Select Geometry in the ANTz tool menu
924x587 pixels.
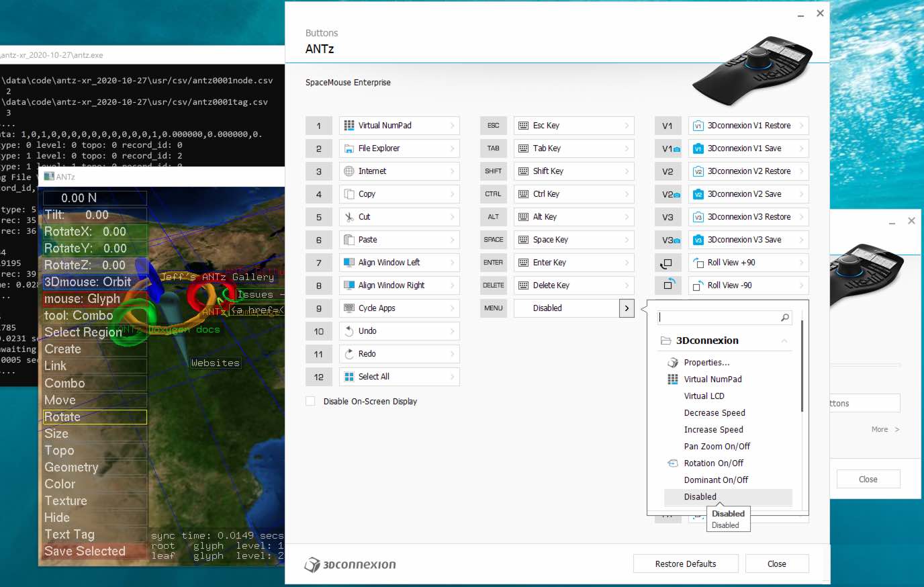[95, 467]
